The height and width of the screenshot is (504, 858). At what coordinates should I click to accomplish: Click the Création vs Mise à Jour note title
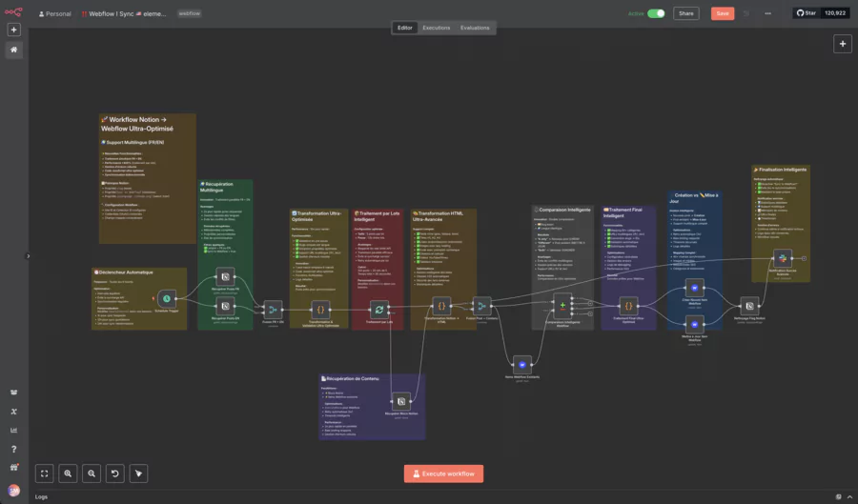(694, 198)
